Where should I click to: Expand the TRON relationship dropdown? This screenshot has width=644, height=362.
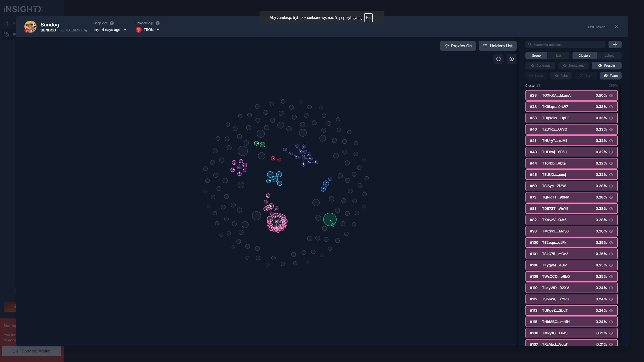pyautogui.click(x=148, y=30)
